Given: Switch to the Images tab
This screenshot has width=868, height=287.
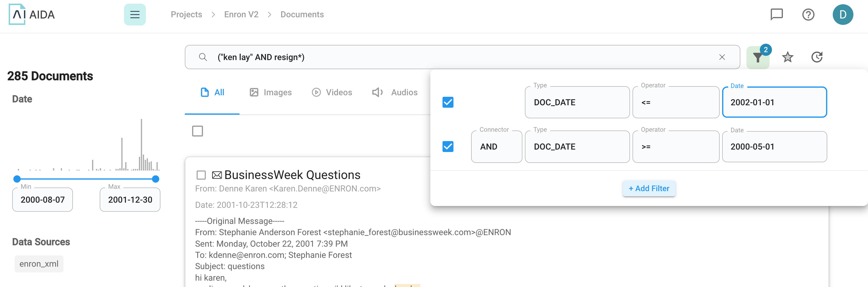Looking at the screenshot, I should coord(270,93).
